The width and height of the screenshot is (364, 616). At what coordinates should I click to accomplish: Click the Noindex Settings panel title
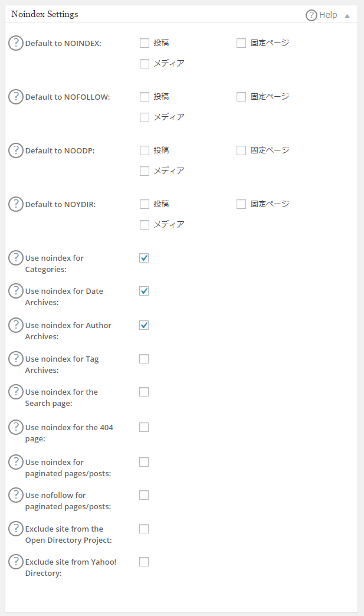tap(45, 14)
